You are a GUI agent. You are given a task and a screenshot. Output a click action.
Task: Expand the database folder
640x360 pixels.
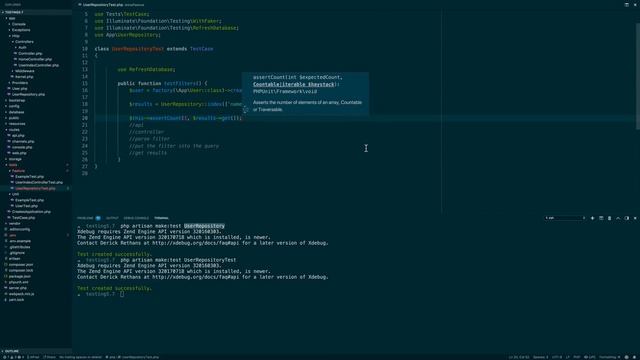[x=17, y=112]
